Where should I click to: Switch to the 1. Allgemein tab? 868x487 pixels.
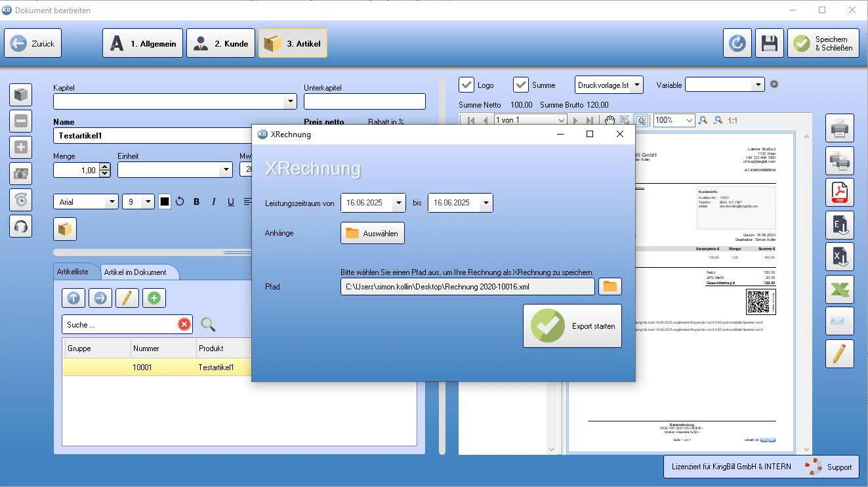[142, 43]
